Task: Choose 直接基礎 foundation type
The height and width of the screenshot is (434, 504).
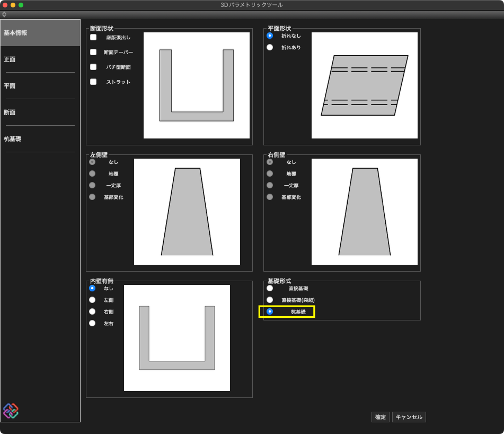Action: coord(270,288)
